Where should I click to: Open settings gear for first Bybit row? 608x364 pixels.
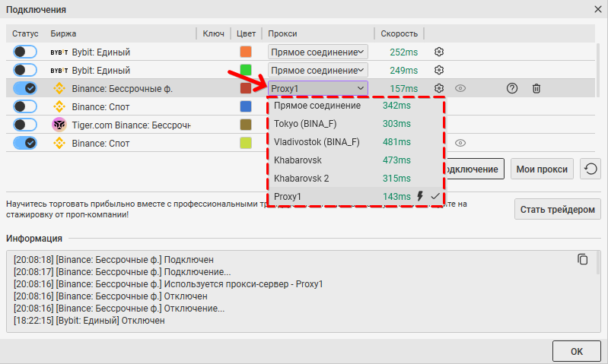[x=438, y=52]
